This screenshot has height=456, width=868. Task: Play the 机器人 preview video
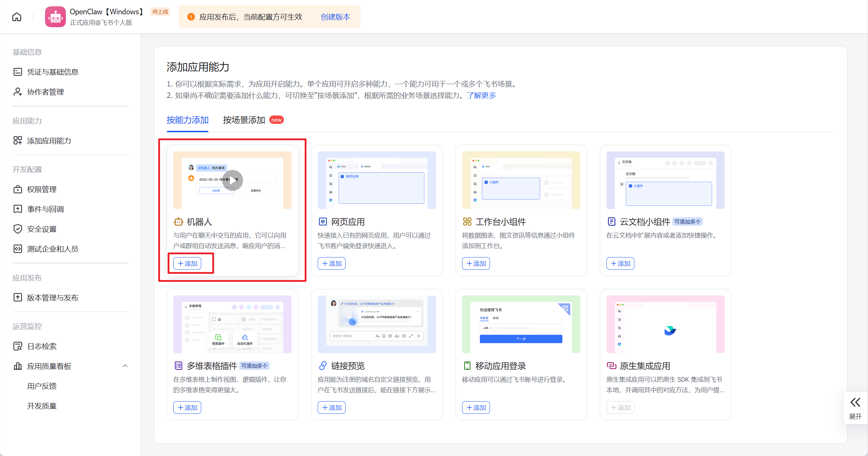coord(233,180)
